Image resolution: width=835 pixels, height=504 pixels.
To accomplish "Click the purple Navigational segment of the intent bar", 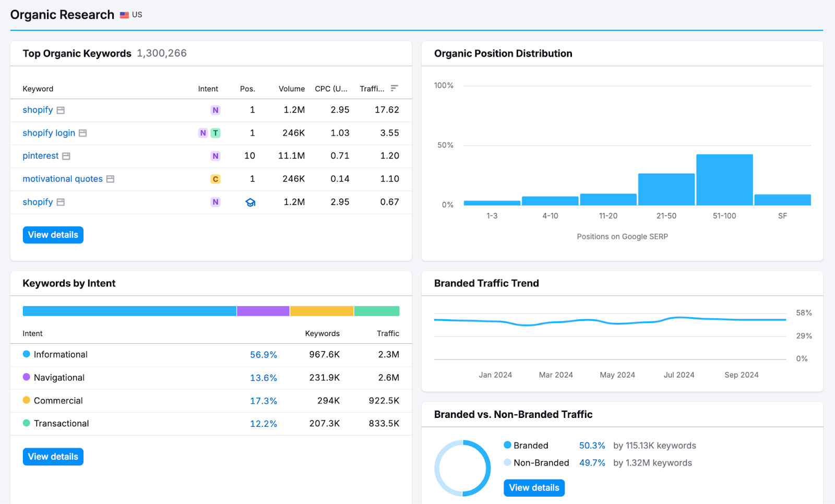I will click(x=263, y=311).
